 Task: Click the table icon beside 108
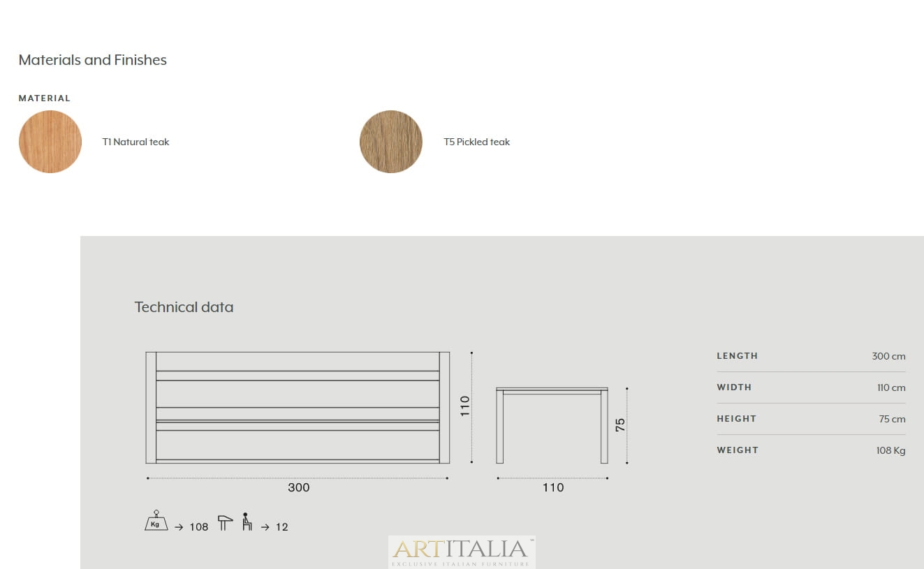click(x=225, y=523)
